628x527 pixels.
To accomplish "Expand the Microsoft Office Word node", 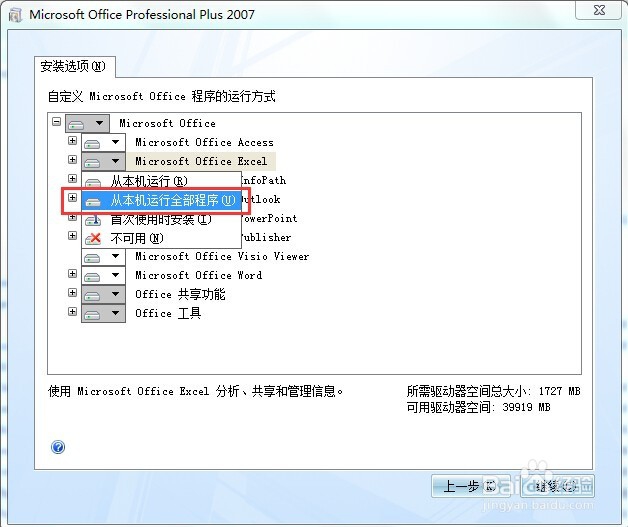I will click(x=72, y=274).
